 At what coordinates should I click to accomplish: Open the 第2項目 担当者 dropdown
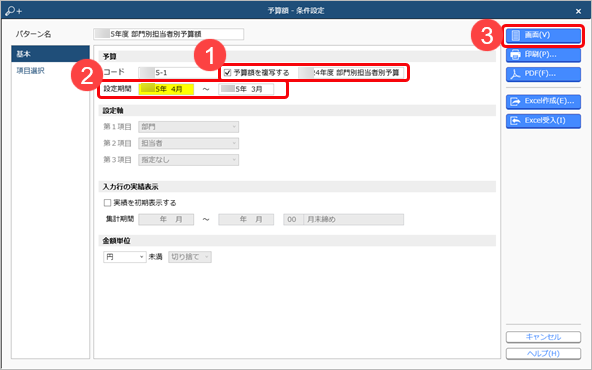pos(188,143)
